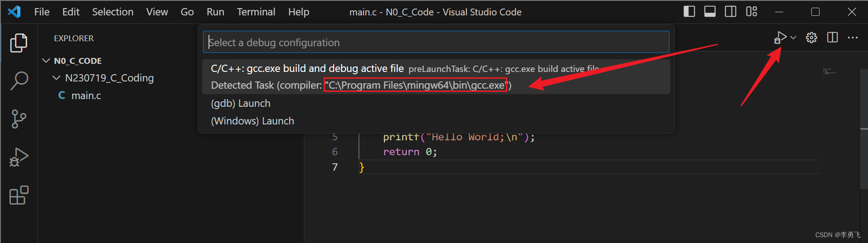Open the File menu

[x=42, y=12]
